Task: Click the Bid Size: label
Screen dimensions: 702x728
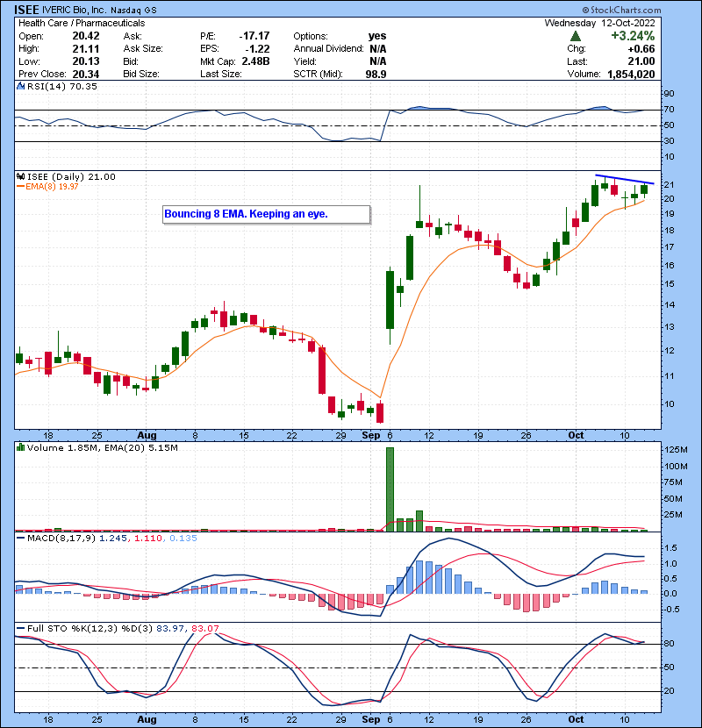Action: (x=141, y=74)
